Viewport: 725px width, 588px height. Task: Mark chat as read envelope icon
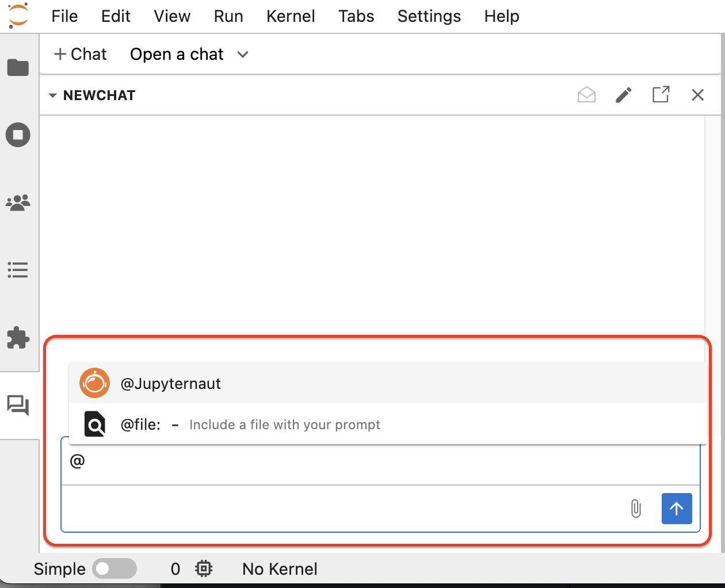coord(586,95)
